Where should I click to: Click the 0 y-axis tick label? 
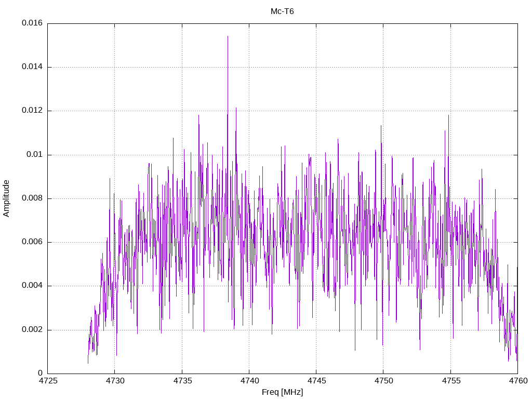[x=41, y=374]
